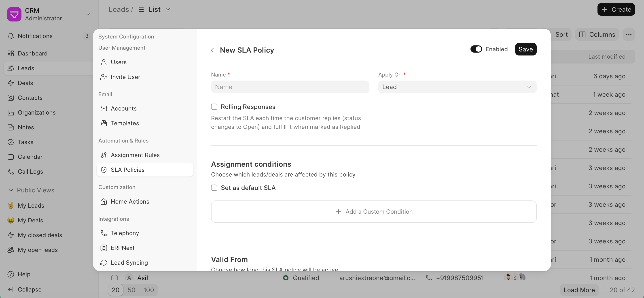The width and height of the screenshot is (644, 298).
Task: Toggle the Enabled switch off
Action: [x=476, y=49]
